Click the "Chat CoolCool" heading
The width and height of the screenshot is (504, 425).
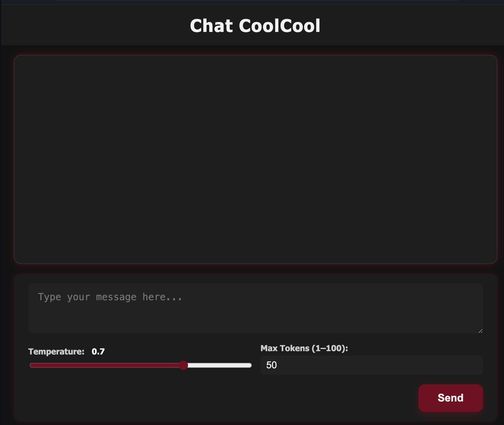tap(255, 26)
